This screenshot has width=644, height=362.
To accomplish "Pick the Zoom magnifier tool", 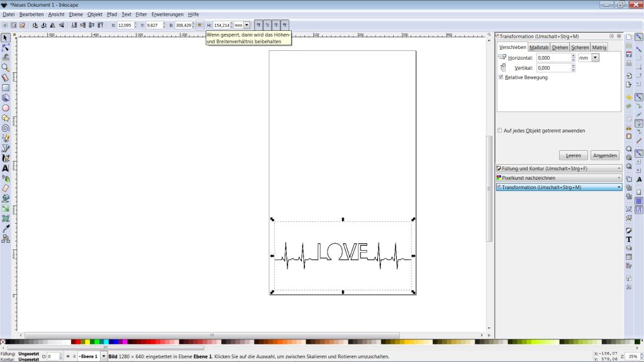I will tap(6, 67).
